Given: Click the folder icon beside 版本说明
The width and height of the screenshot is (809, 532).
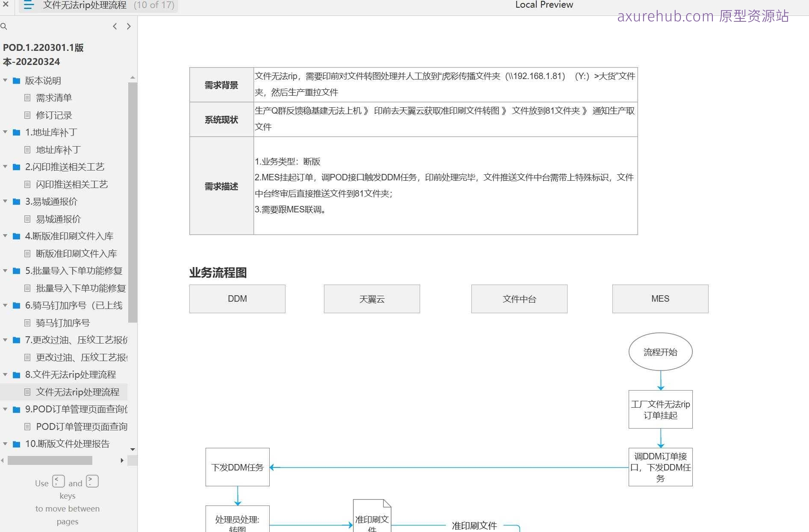Looking at the screenshot, I should 16,80.
